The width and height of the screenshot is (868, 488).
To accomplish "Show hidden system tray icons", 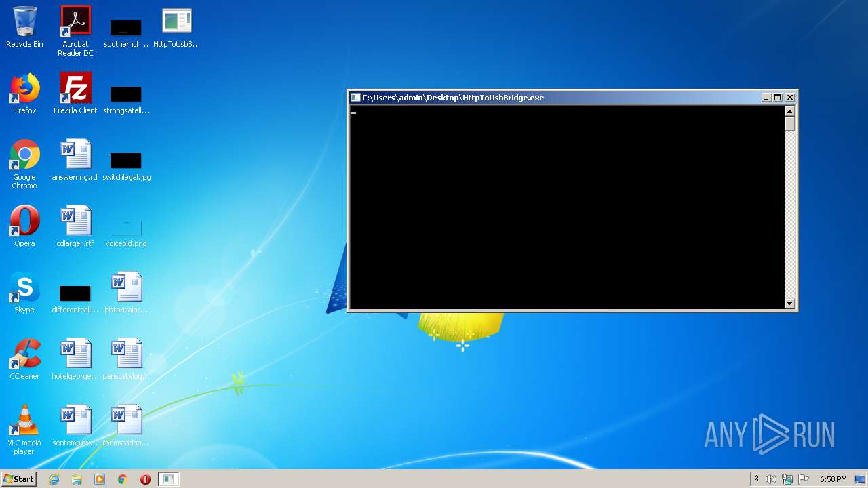I will click(756, 479).
